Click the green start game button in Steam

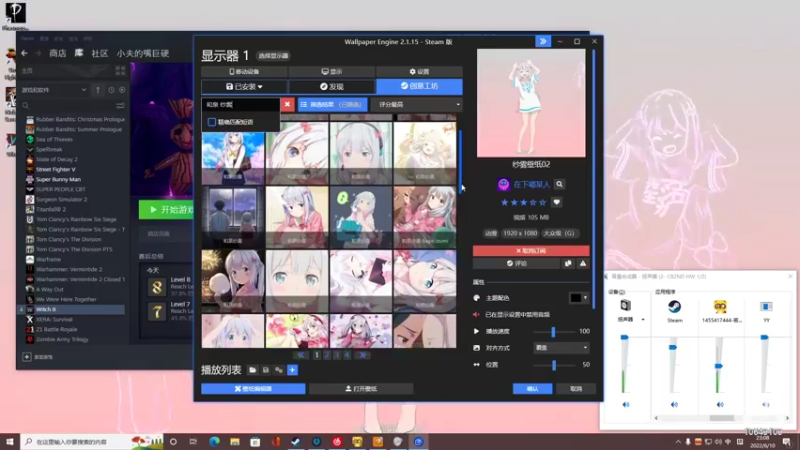(x=166, y=210)
